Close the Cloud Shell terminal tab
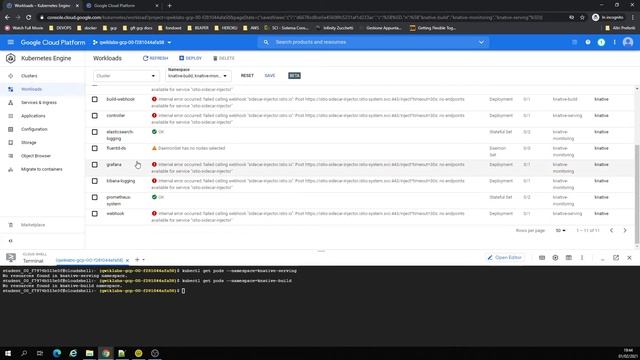This screenshot has height=360, width=640. 127,260
